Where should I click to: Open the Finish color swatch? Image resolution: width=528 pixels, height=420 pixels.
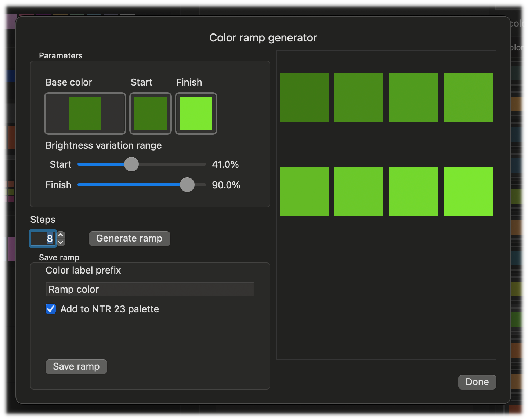pyautogui.click(x=196, y=113)
